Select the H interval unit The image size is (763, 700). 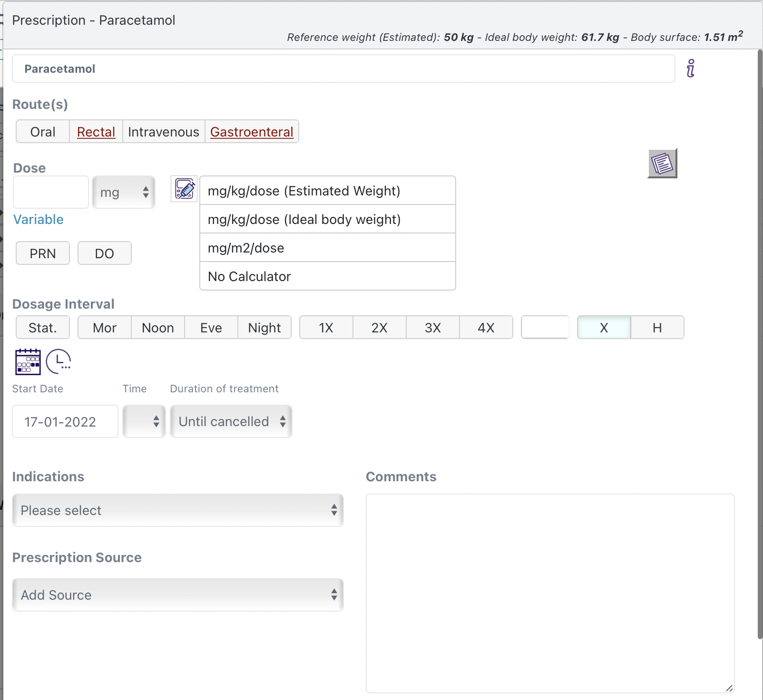(657, 328)
